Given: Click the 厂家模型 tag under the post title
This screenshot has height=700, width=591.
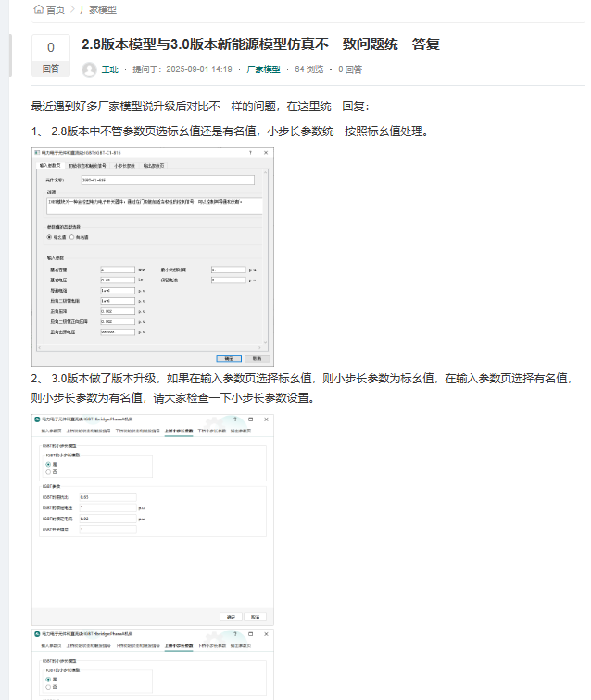Looking at the screenshot, I should (264, 69).
